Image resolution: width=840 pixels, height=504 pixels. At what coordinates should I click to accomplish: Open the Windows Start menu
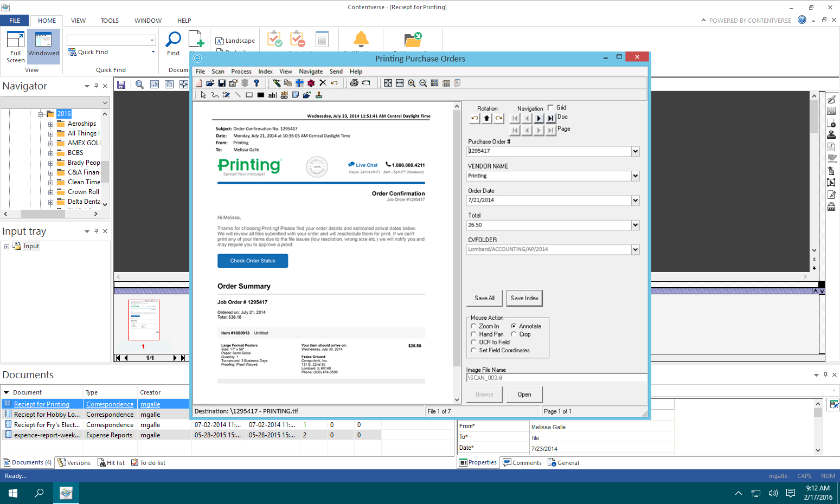(x=13, y=493)
